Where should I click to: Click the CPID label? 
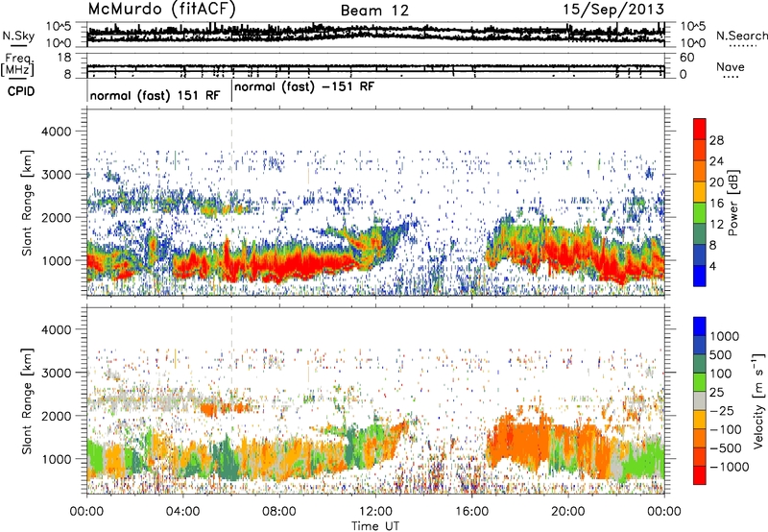(21, 91)
